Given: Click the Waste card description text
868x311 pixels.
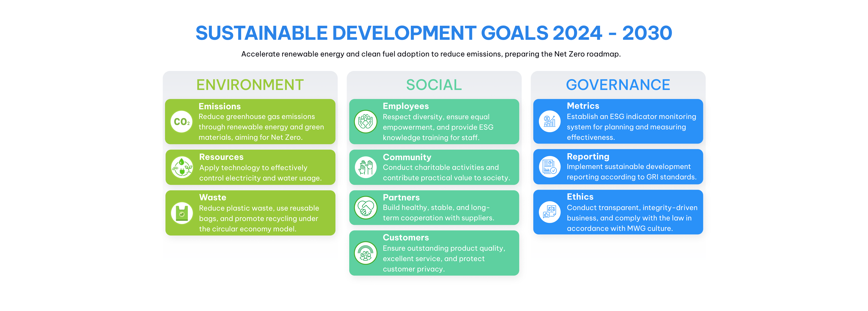Looking at the screenshot, I should [258, 218].
